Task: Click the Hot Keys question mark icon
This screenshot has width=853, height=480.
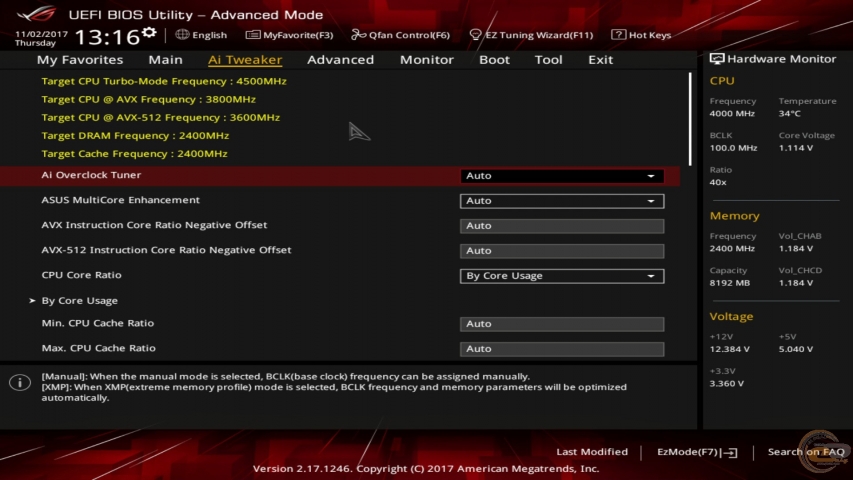Action: 618,34
